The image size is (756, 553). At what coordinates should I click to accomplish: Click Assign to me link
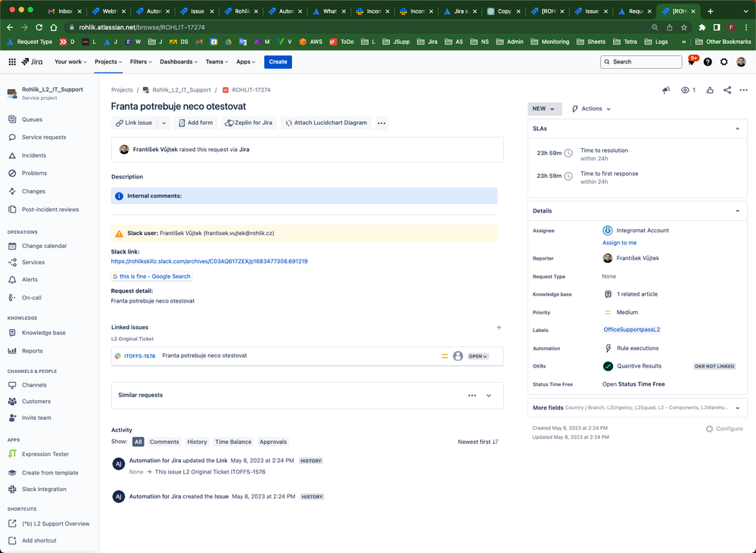(x=619, y=243)
